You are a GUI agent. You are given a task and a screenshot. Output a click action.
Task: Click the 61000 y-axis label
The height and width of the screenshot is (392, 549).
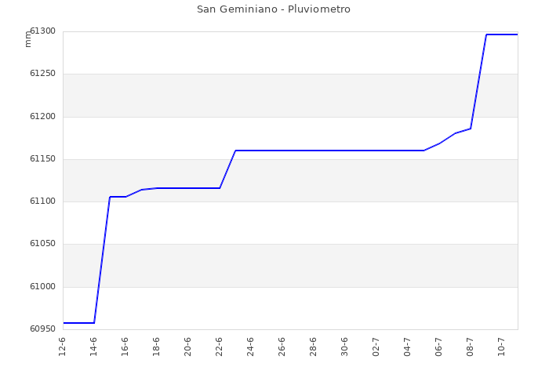43,287
